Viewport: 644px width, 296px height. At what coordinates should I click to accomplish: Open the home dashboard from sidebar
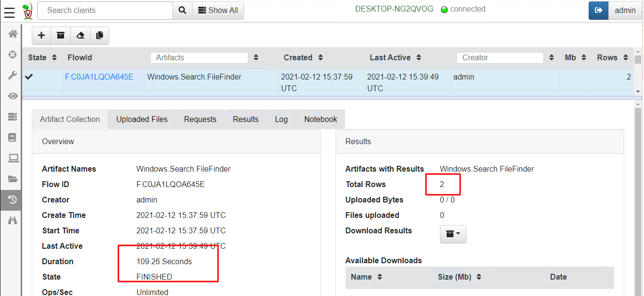tap(13, 34)
